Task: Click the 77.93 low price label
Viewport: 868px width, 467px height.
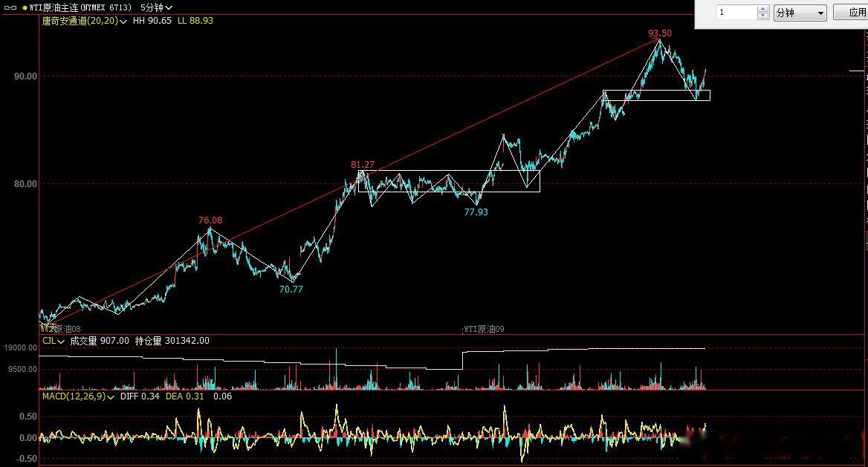Action: tap(476, 212)
